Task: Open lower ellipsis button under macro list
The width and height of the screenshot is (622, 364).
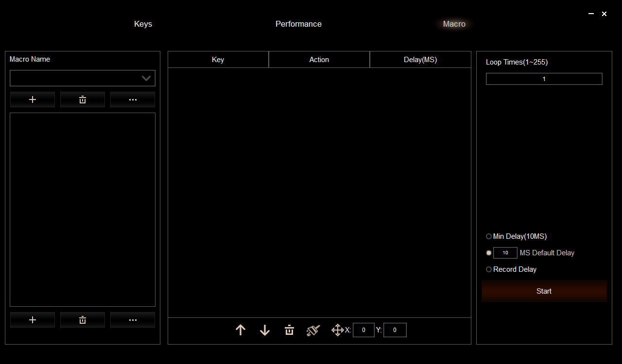Action: (133, 320)
